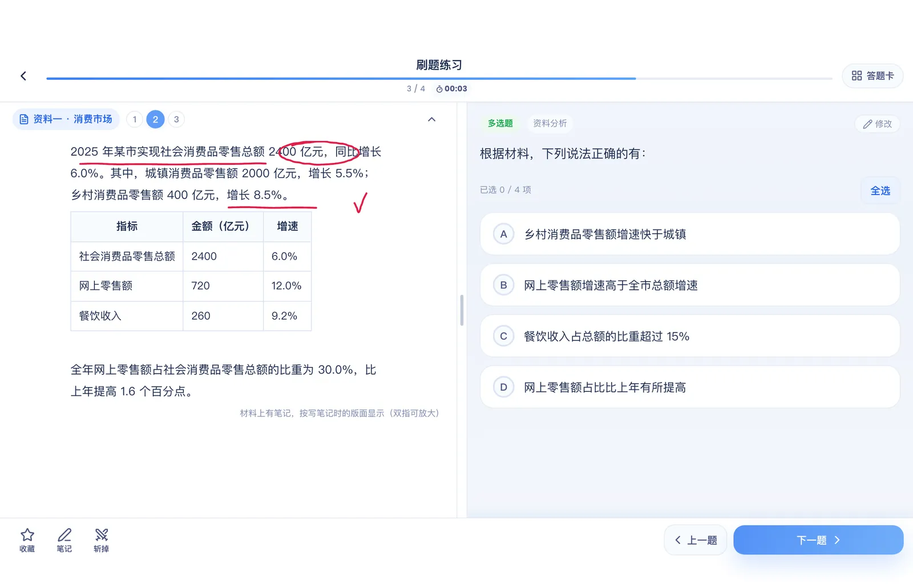Click the paragraph about 全年网上零售额占比
913x588 pixels.
pyautogui.click(x=223, y=380)
